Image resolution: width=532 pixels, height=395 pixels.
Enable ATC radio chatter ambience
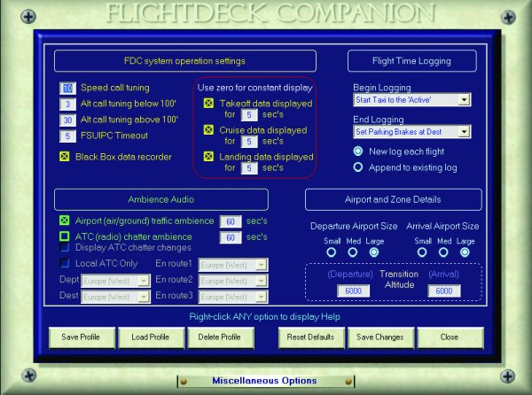(x=65, y=236)
